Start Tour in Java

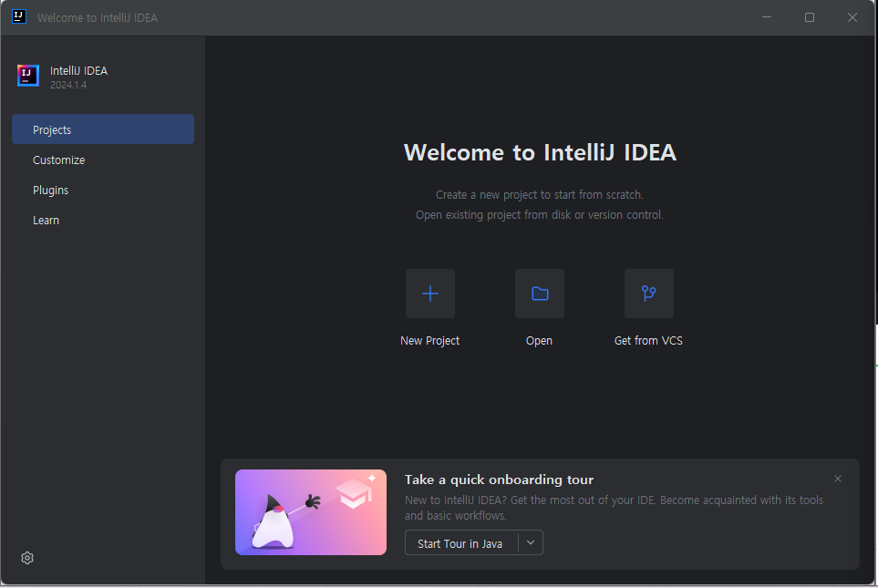point(460,543)
